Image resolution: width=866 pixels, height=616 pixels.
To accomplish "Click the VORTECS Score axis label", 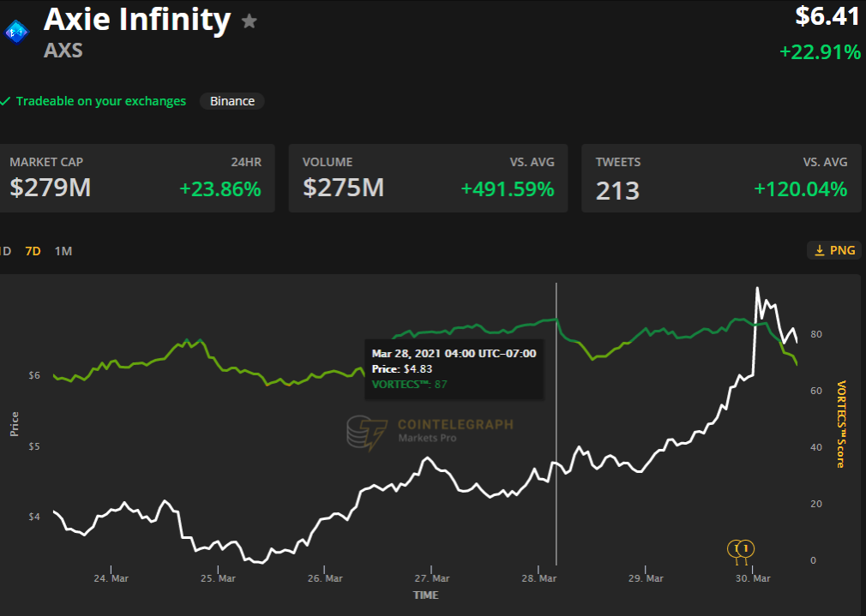I will 841,424.
